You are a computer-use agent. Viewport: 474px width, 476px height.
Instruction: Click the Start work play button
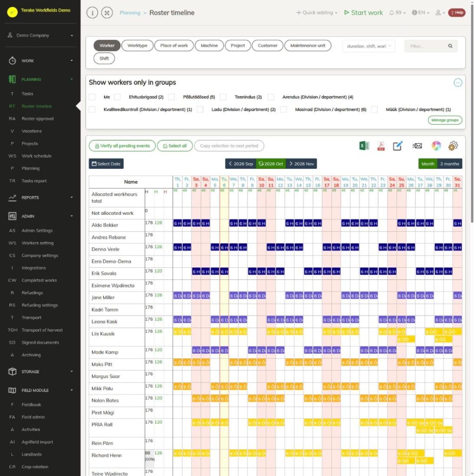click(363, 13)
